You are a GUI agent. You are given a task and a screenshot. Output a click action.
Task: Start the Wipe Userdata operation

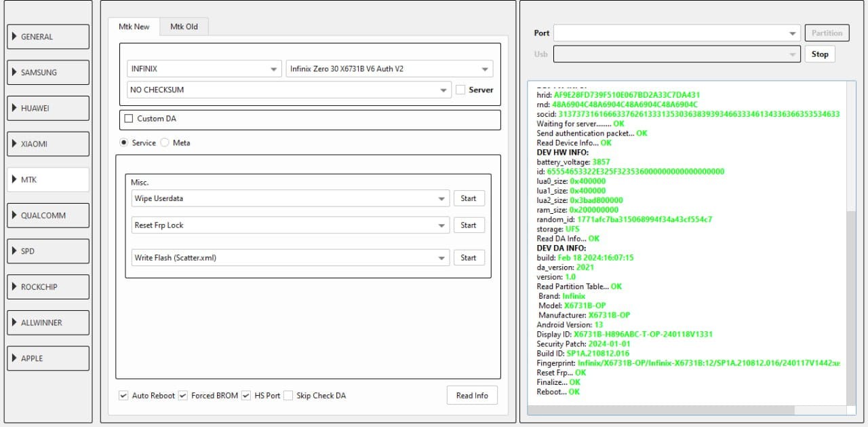(469, 198)
